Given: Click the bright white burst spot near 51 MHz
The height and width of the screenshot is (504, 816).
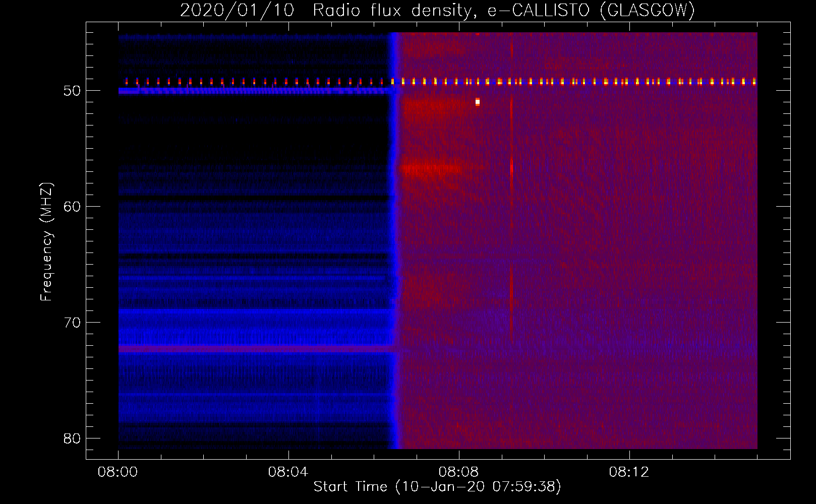Looking at the screenshot, I should click(478, 102).
